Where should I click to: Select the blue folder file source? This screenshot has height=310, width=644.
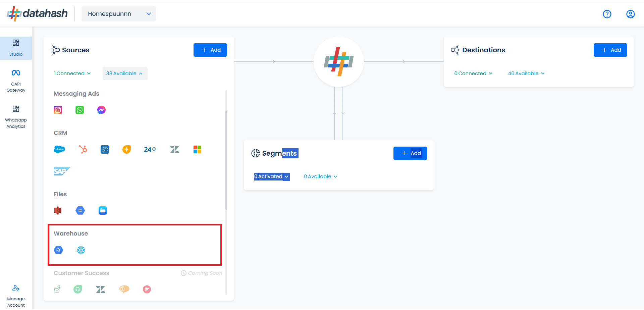103,211
